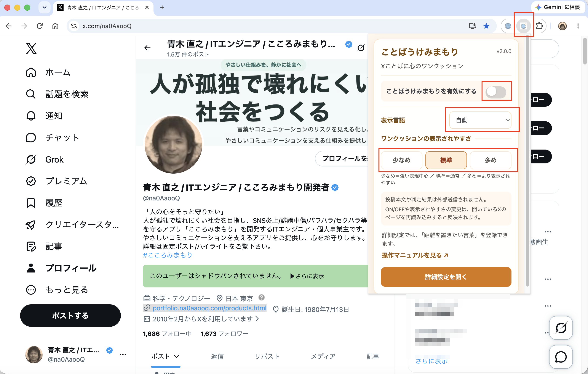Open the extensions puzzle icon
The image size is (588, 374).
click(539, 26)
